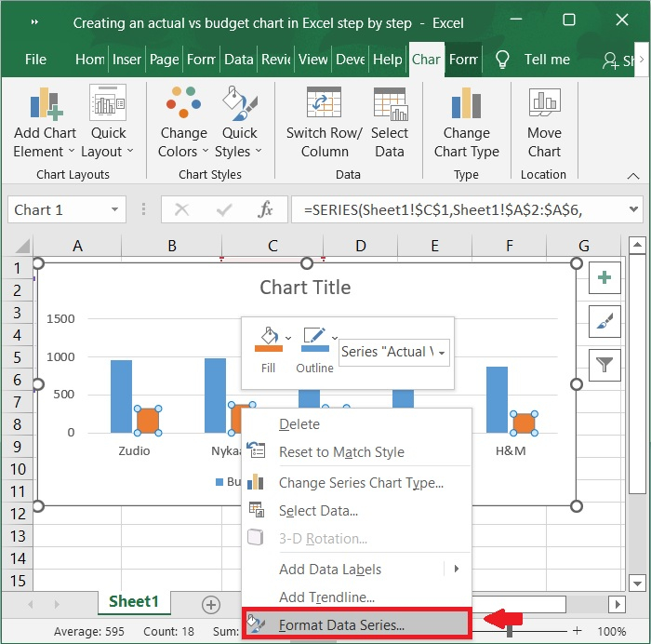This screenshot has width=651, height=644.
Task: Click the Zudio axis label
Action: click(x=134, y=450)
